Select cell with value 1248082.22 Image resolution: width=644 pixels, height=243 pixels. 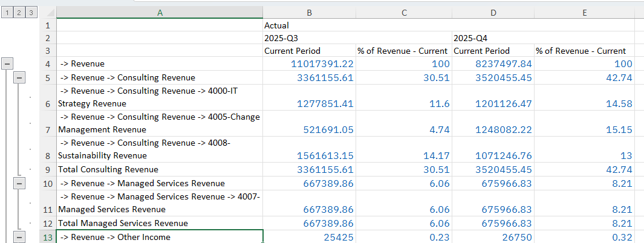pos(493,123)
